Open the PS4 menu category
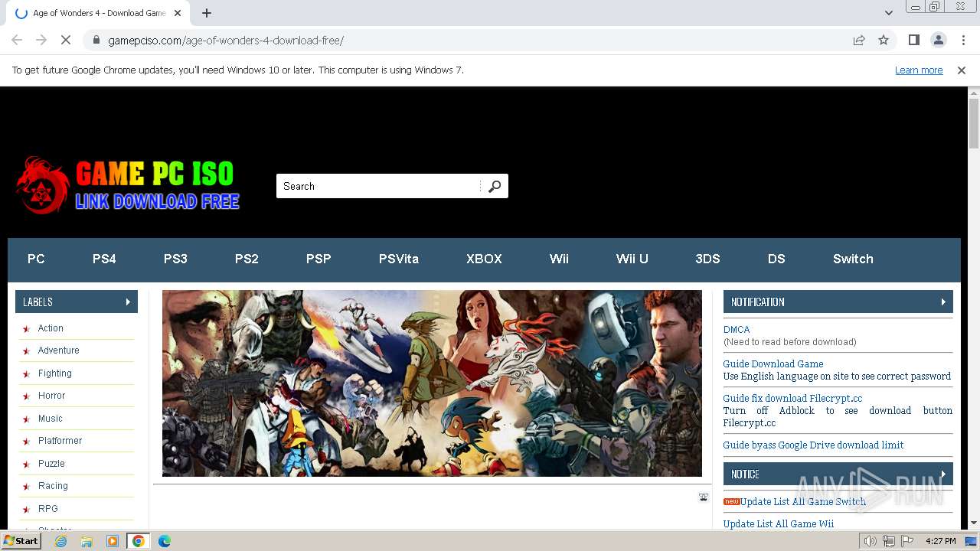This screenshot has width=980, height=551. tap(104, 259)
